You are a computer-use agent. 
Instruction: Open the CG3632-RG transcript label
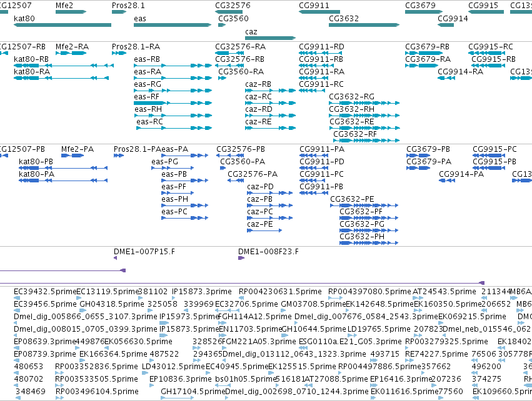click(351, 97)
